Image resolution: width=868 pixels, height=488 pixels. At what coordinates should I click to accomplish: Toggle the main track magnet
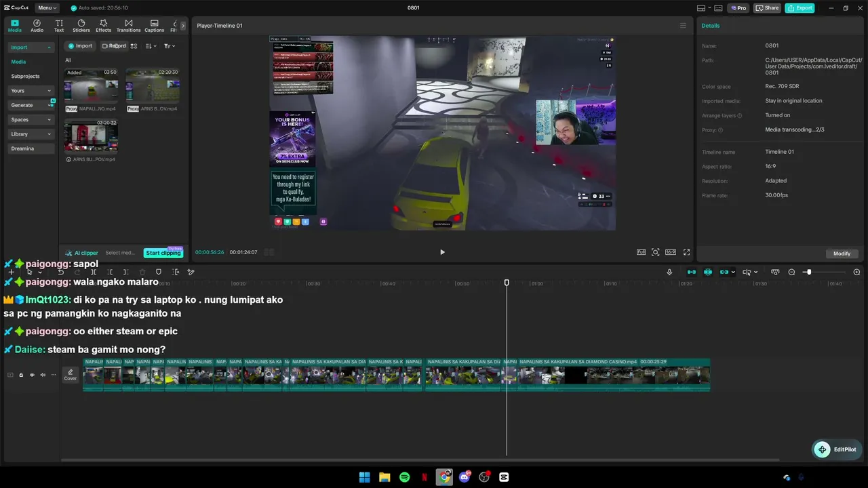click(691, 272)
